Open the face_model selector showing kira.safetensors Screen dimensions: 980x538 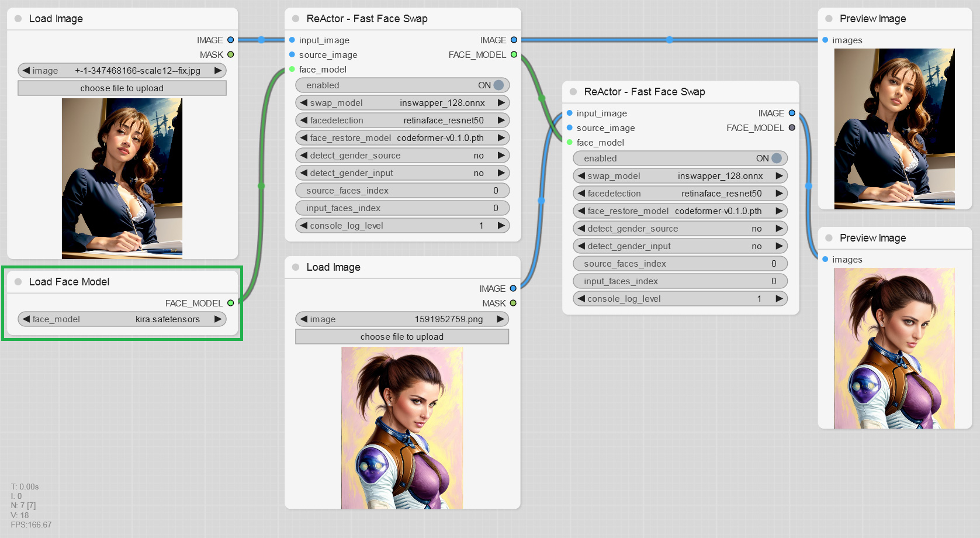point(121,319)
